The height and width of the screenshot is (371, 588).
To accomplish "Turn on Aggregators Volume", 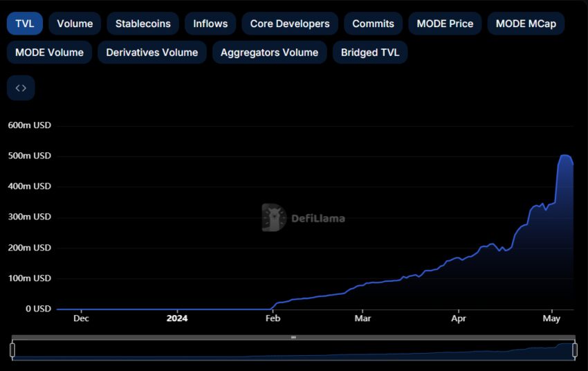I will (269, 53).
